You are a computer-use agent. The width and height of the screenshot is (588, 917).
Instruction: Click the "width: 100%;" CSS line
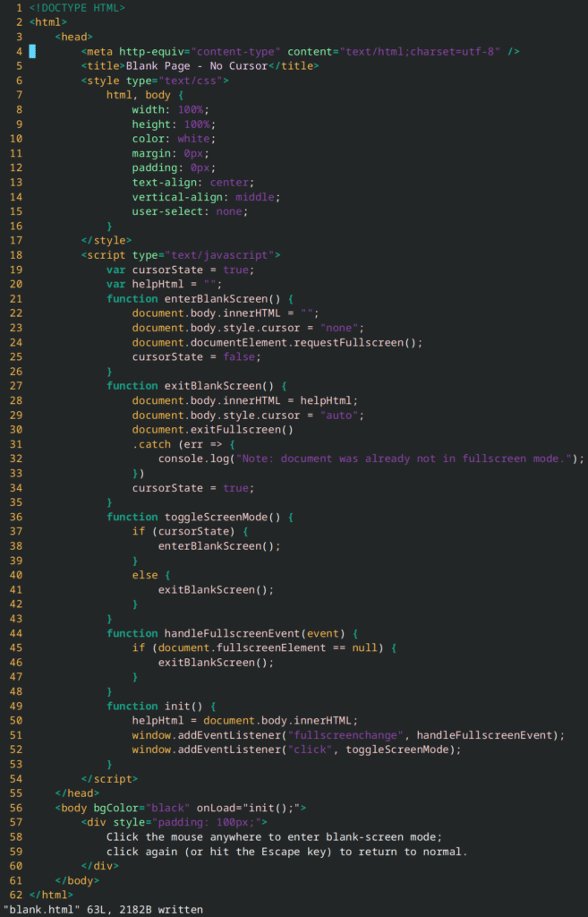click(170, 110)
